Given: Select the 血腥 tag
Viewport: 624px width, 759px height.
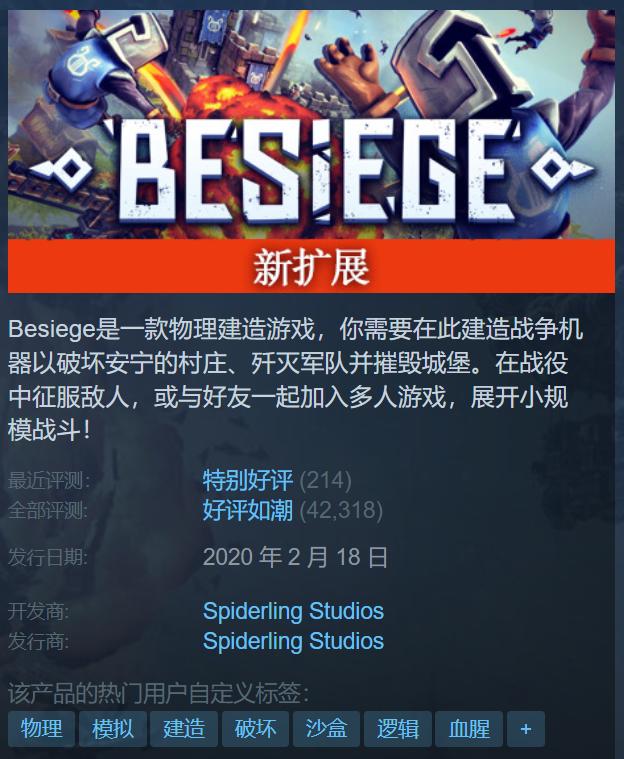Looking at the screenshot, I should (x=469, y=729).
